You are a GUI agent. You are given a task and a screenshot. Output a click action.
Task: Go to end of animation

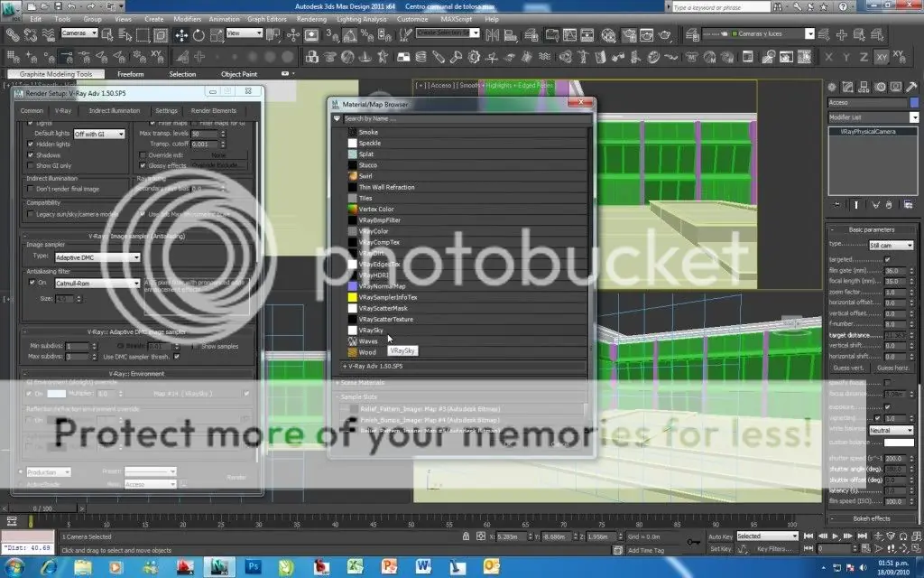862,536
